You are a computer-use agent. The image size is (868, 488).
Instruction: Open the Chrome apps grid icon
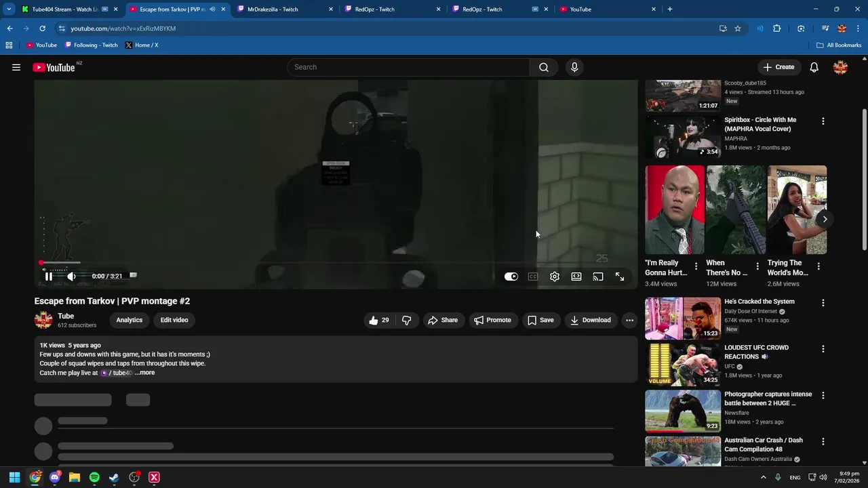pyautogui.click(x=9, y=45)
